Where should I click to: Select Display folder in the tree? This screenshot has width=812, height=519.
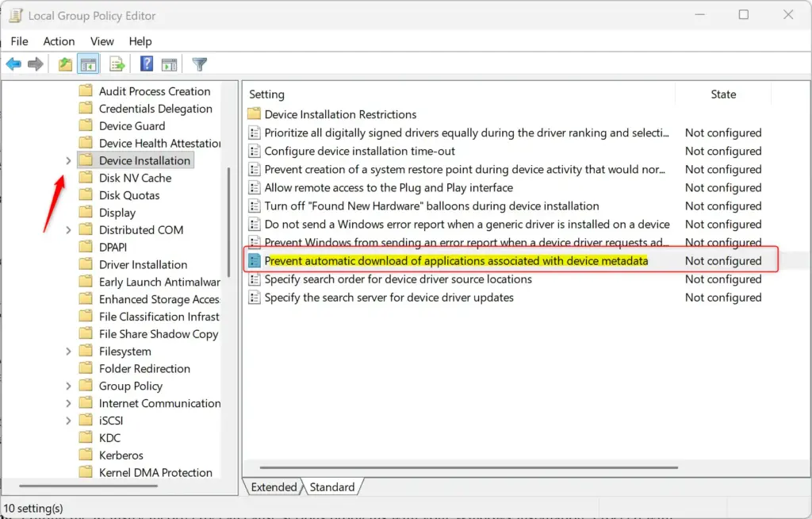(x=117, y=213)
